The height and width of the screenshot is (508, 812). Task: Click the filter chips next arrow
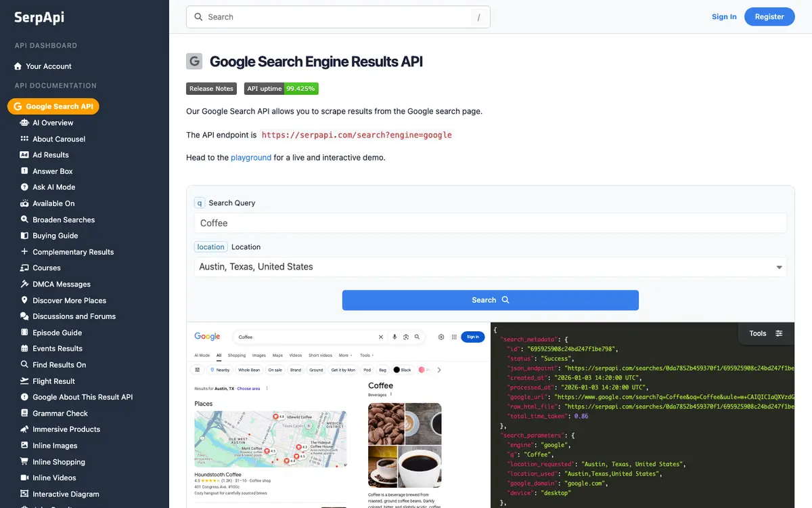pos(439,370)
